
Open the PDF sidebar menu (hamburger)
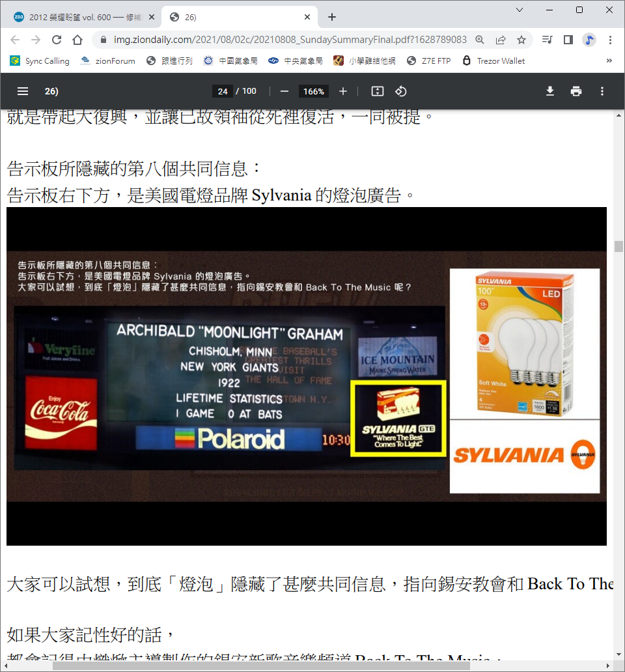(x=23, y=91)
